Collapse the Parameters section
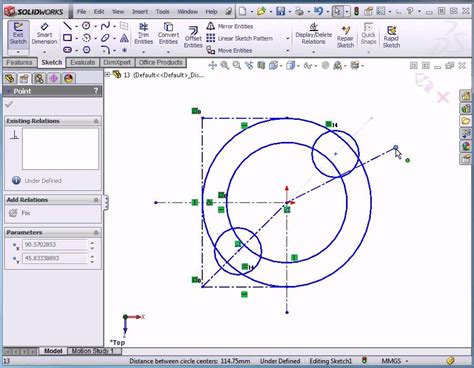Image resolution: width=474 pixels, height=368 pixels. pos(96,232)
